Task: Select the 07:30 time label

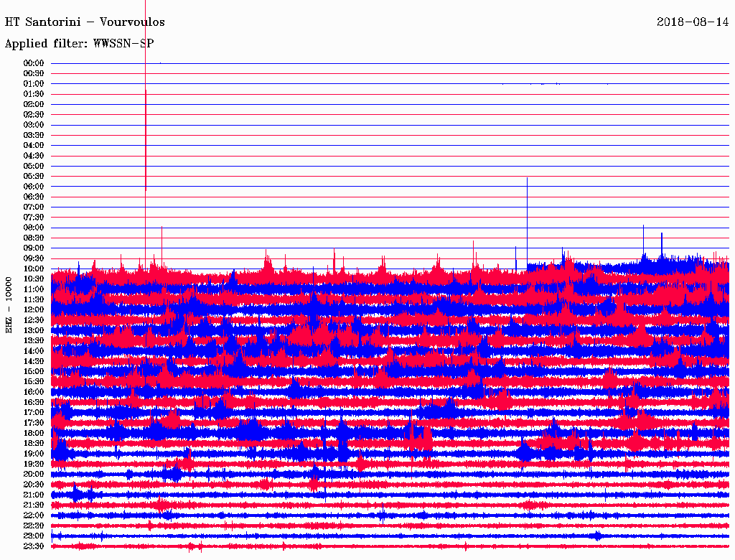Action: [34, 218]
